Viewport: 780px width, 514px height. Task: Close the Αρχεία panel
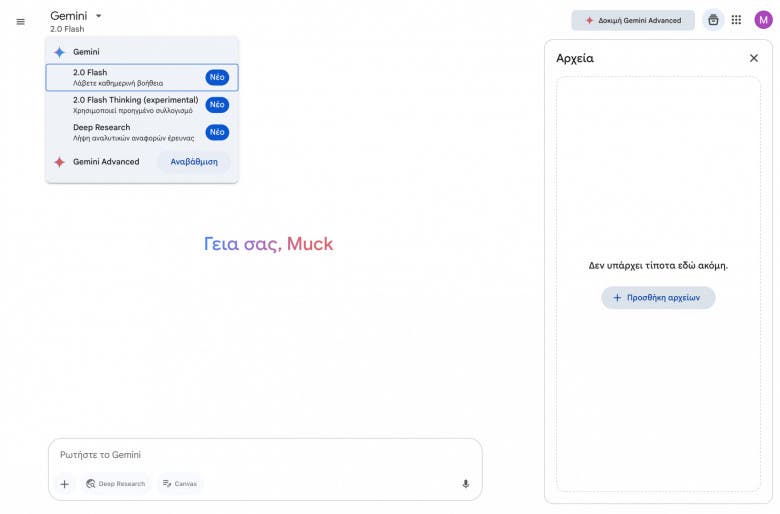click(x=754, y=58)
